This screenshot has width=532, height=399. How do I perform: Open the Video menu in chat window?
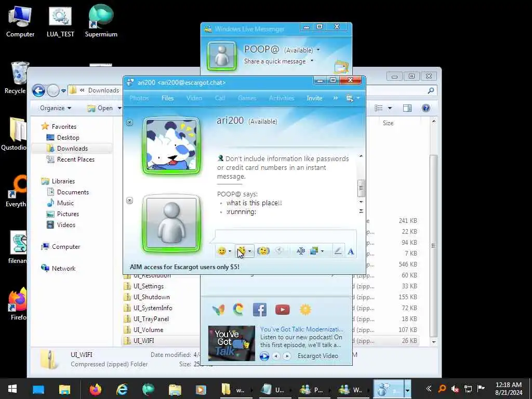click(x=194, y=98)
